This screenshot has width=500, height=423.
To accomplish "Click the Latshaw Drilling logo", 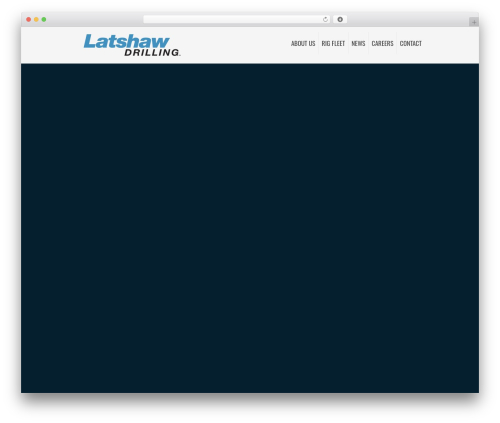I will [132, 45].
